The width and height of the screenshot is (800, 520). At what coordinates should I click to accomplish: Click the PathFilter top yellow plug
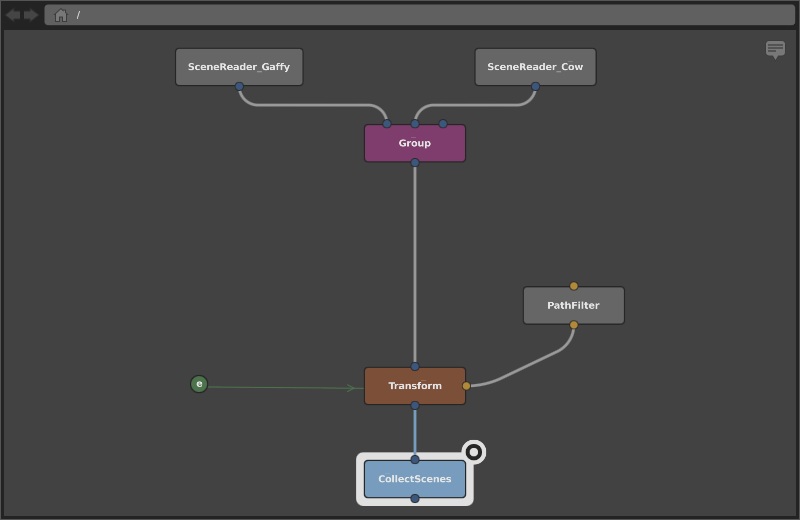coord(573,286)
